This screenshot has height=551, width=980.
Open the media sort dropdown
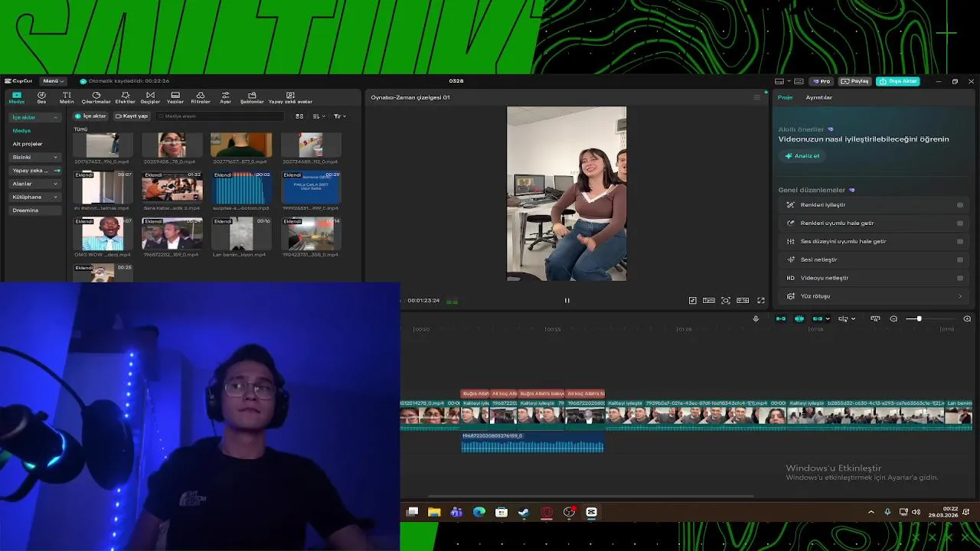318,116
